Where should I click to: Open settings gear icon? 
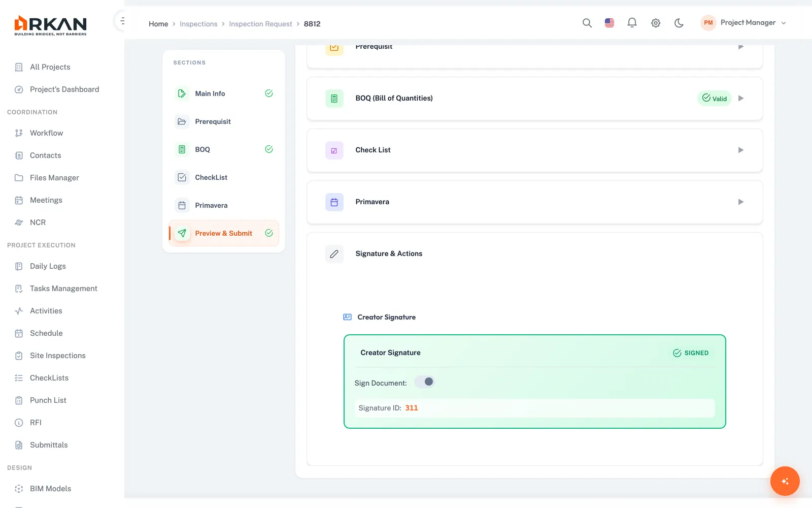656,23
